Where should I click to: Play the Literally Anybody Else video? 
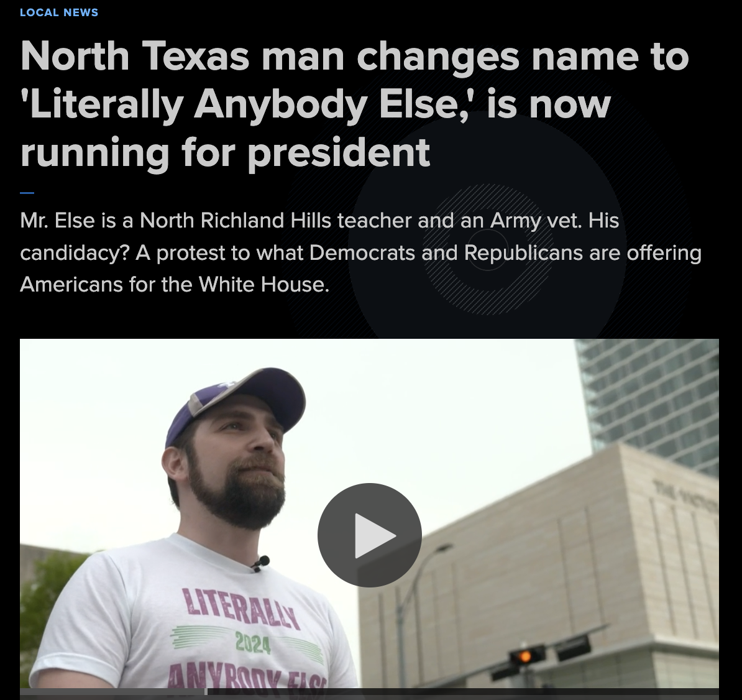click(369, 535)
